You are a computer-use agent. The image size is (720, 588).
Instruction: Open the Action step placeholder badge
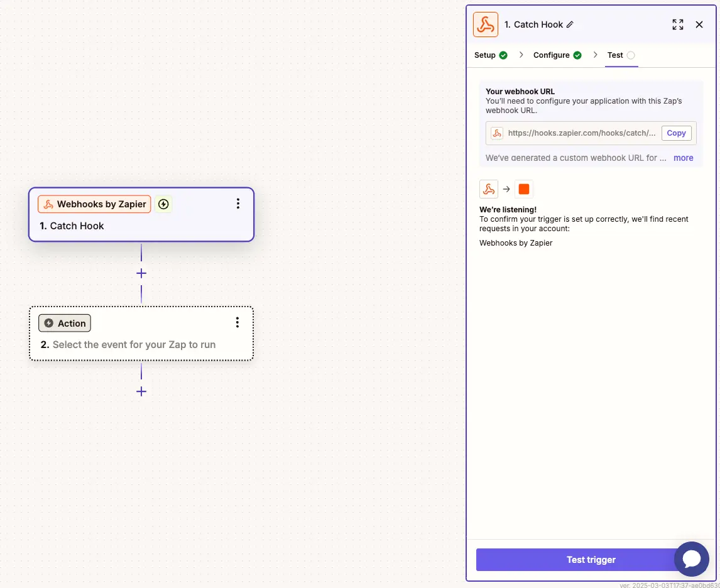click(65, 323)
